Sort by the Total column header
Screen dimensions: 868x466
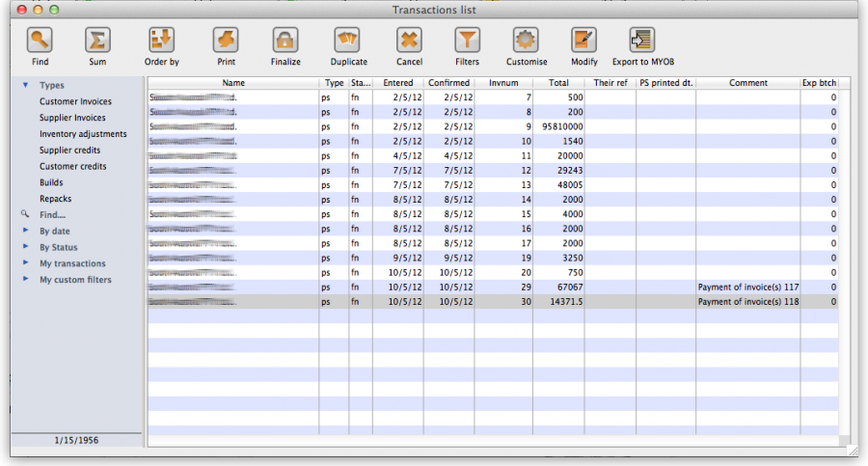[557, 83]
